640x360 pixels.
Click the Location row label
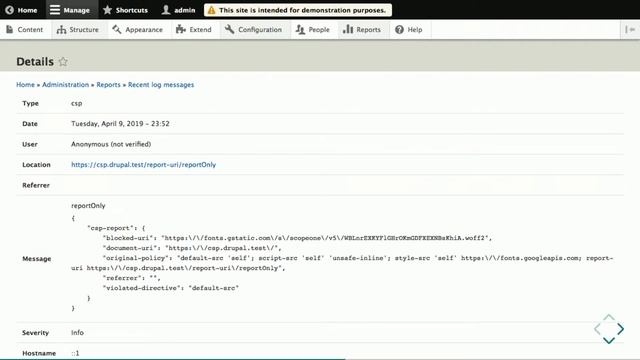pyautogui.click(x=36, y=165)
